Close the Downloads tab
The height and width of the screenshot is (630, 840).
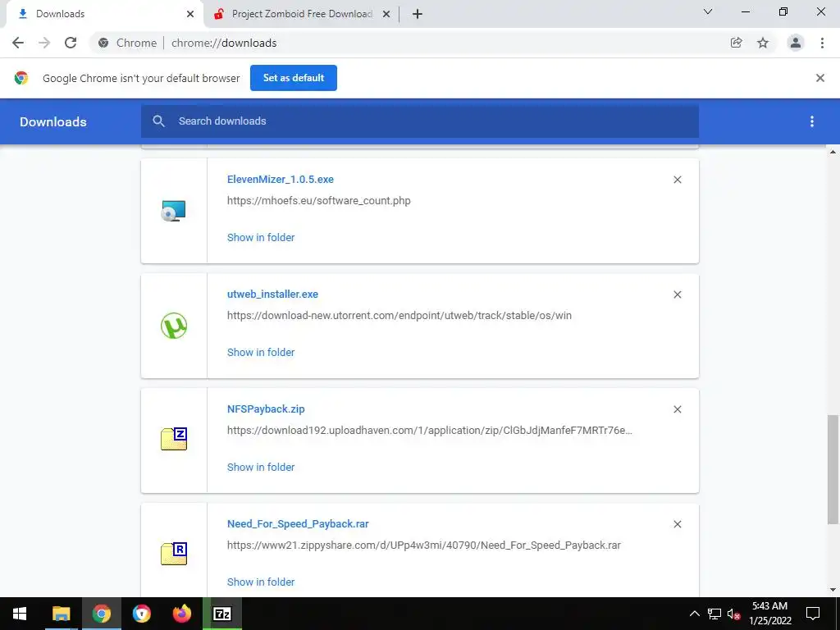(x=190, y=14)
